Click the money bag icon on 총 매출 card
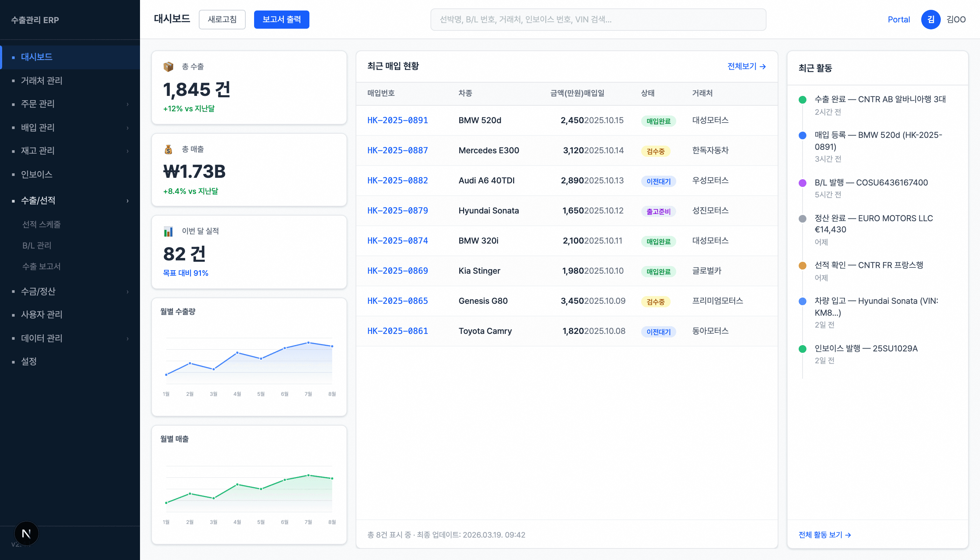This screenshot has width=980, height=560. pos(168,149)
